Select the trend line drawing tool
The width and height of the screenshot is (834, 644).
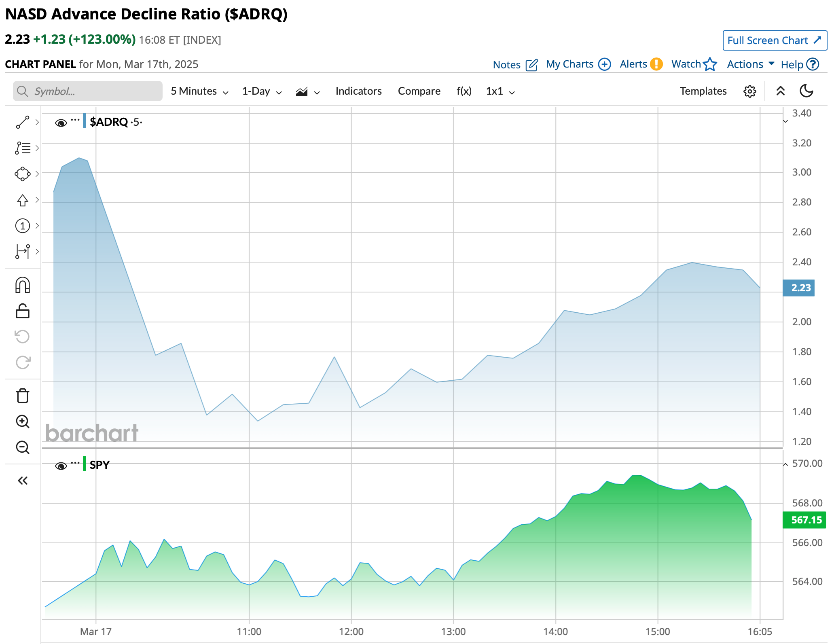pos(23,122)
